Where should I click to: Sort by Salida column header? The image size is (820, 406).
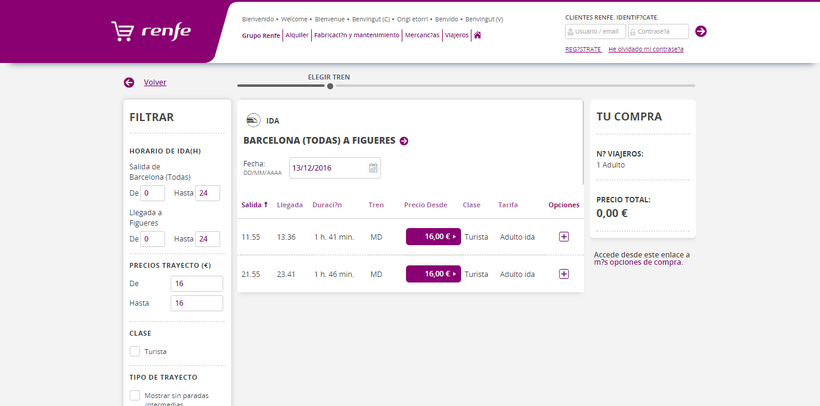click(255, 205)
